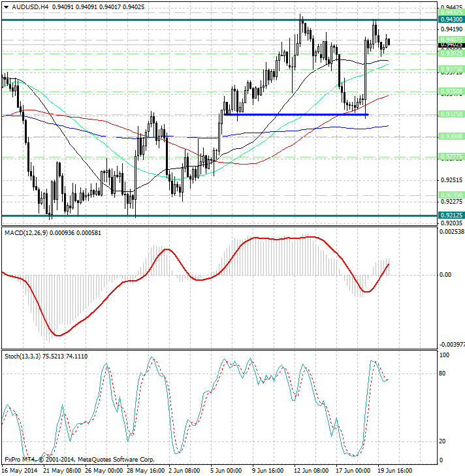This screenshot has width=465, height=476.
Task: Click the 0.92125 support price label
Action: point(451,215)
